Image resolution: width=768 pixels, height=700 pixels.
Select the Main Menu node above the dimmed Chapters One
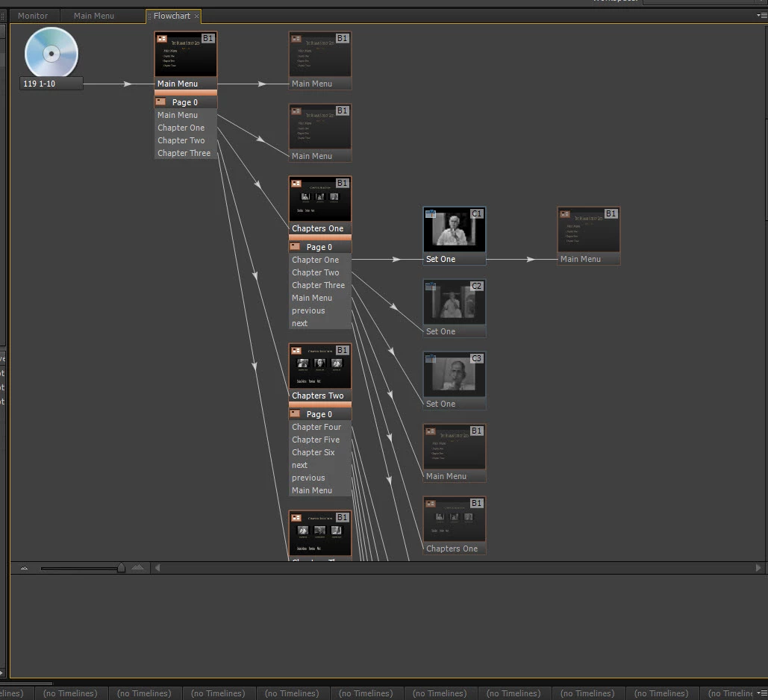[x=454, y=453]
